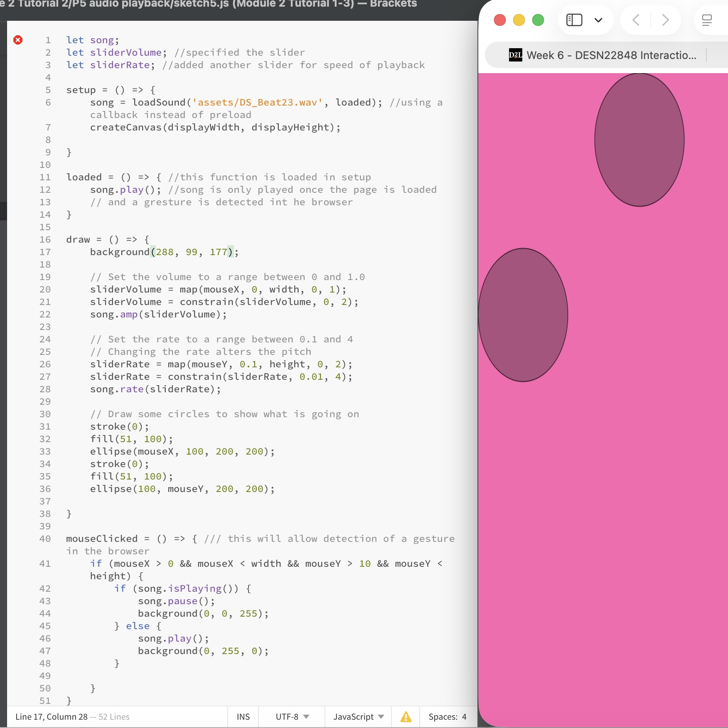
Task: Click the warning triangle in the Brackets status bar
Action: [406, 717]
